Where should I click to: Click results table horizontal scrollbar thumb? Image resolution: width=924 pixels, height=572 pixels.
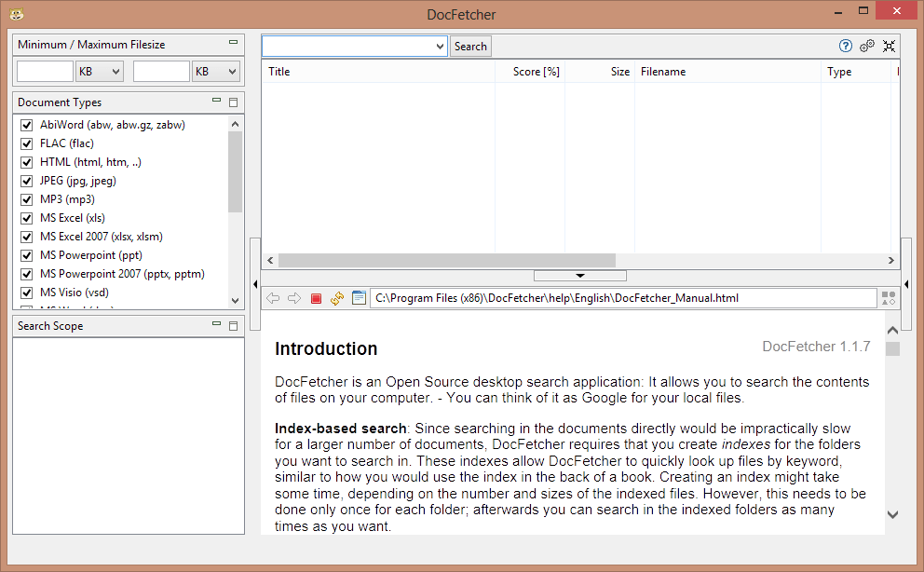click(447, 260)
